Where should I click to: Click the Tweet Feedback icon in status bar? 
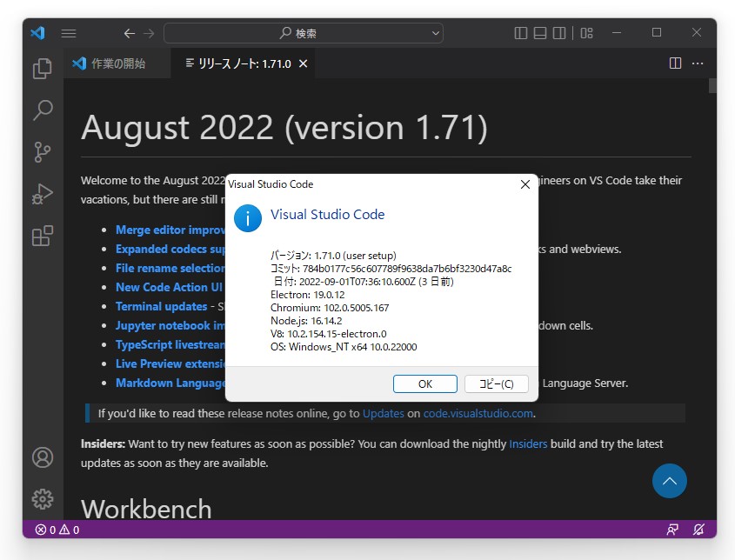pos(671,529)
